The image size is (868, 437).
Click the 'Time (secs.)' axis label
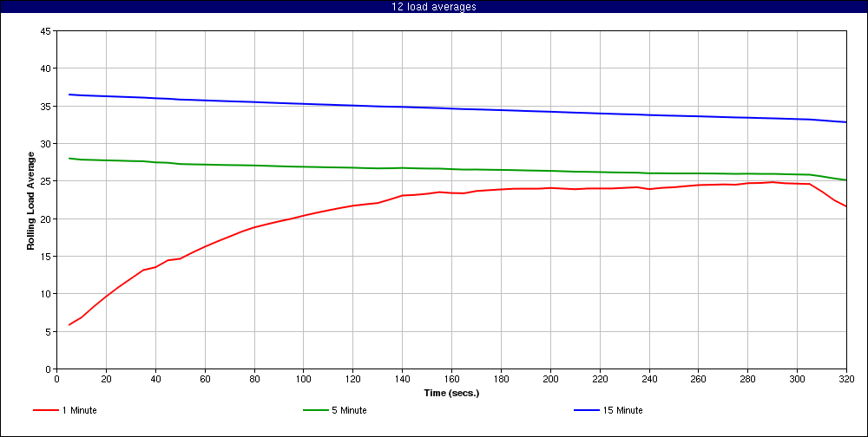pyautogui.click(x=451, y=394)
